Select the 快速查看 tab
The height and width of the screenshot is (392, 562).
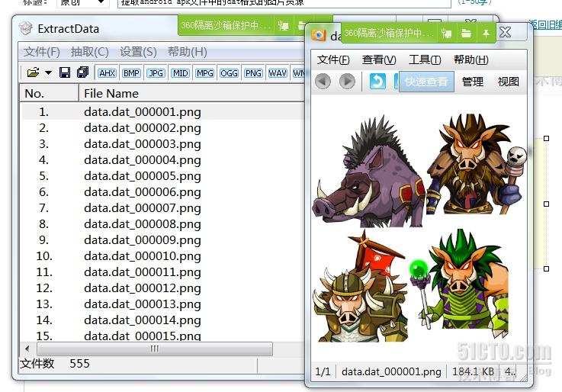coord(426,82)
